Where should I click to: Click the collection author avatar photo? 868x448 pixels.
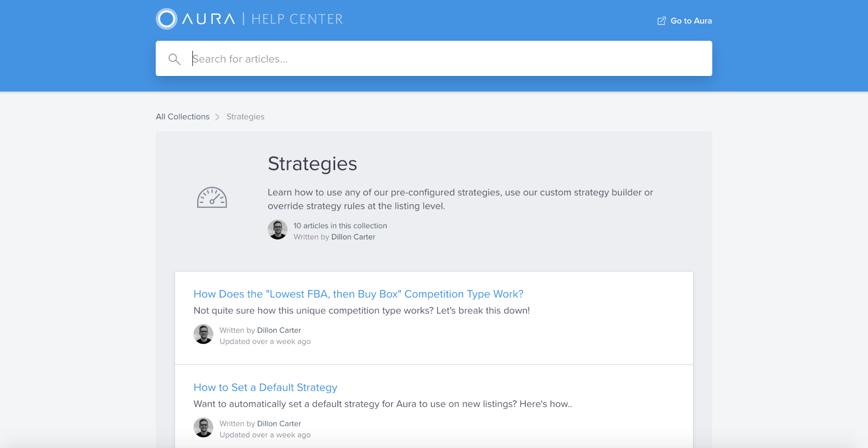click(277, 230)
